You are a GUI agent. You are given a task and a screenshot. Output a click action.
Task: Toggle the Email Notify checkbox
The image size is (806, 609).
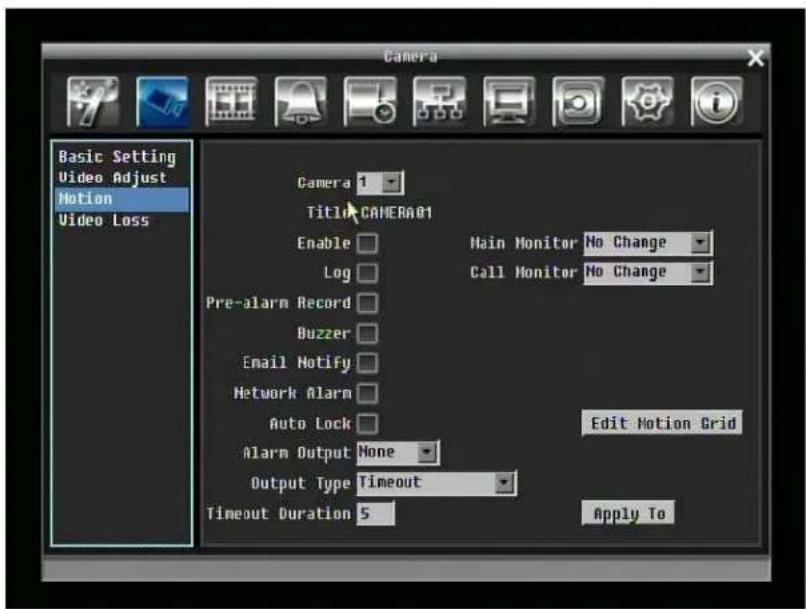(x=368, y=363)
